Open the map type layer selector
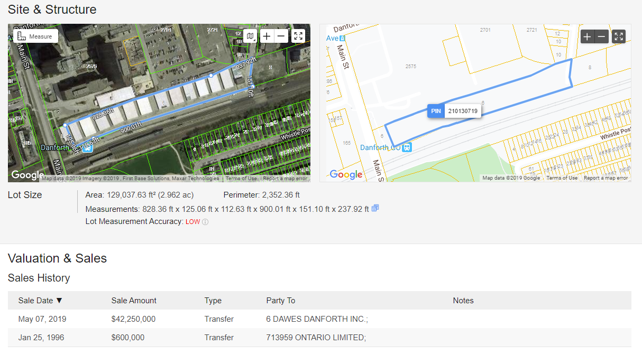642x364 pixels. point(251,36)
